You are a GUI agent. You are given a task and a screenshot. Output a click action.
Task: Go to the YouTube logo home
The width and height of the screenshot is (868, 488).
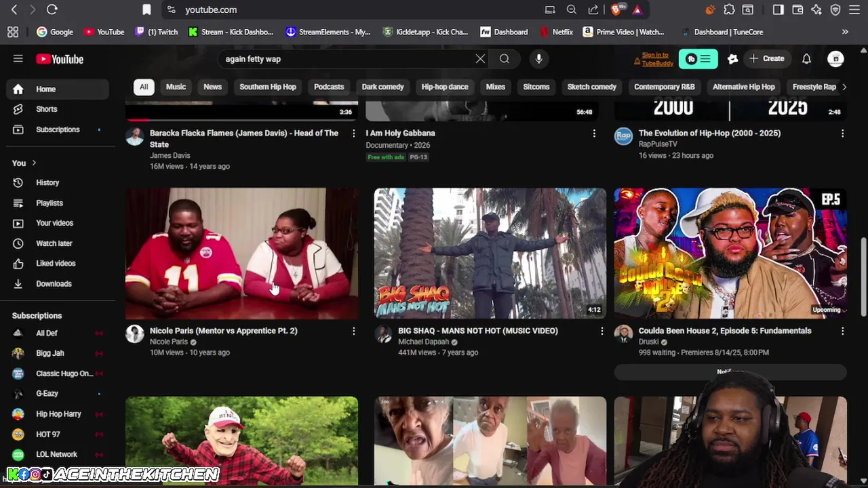pos(60,59)
